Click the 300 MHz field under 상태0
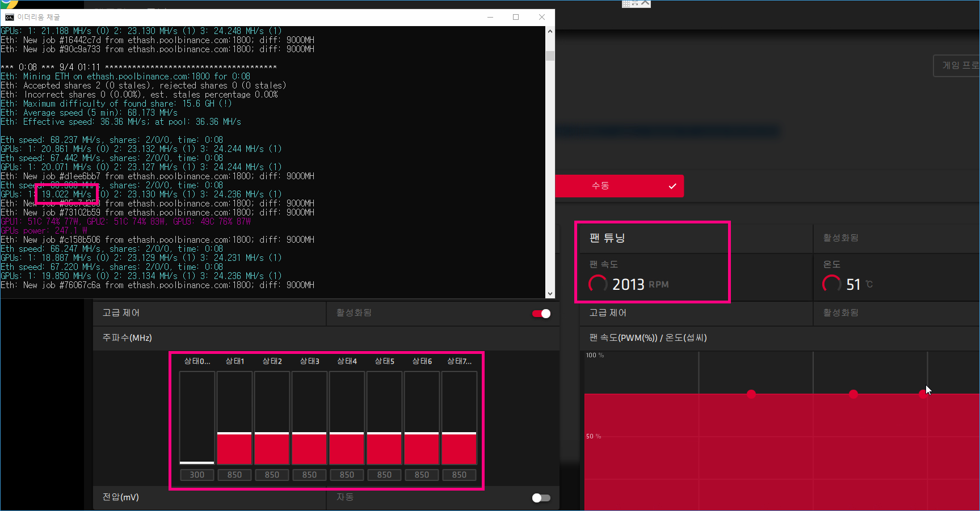 (197, 475)
